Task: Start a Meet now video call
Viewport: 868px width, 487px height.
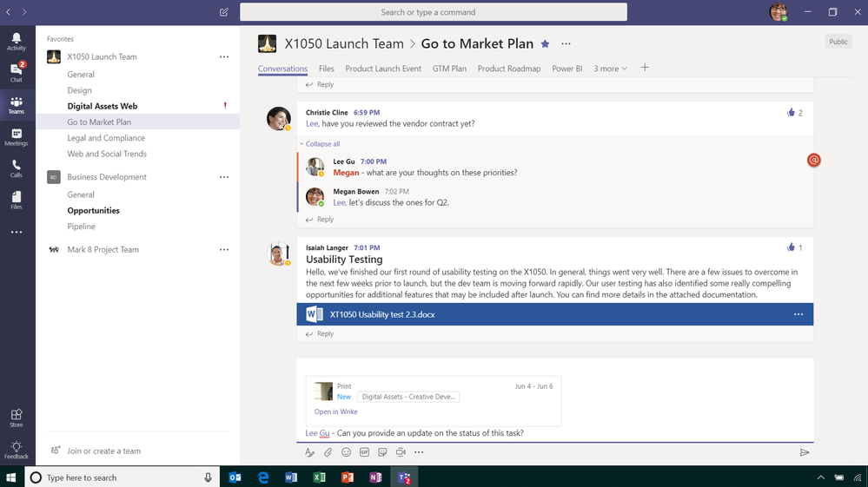Action: [x=401, y=452]
